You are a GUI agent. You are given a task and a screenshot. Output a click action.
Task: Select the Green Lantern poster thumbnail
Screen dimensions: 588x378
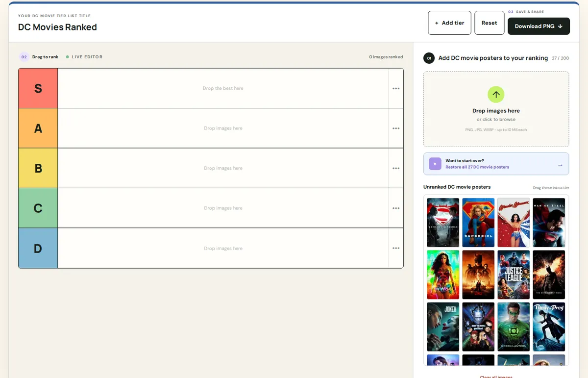[x=514, y=327]
